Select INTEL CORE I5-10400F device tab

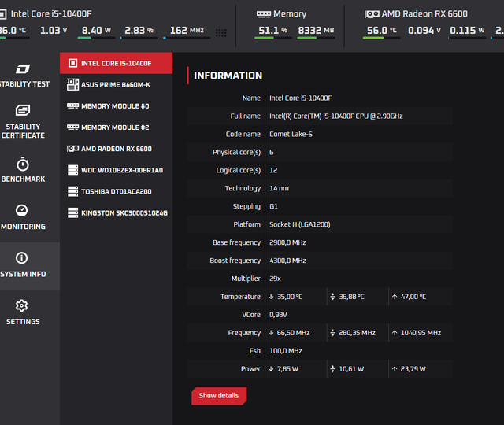(x=116, y=63)
